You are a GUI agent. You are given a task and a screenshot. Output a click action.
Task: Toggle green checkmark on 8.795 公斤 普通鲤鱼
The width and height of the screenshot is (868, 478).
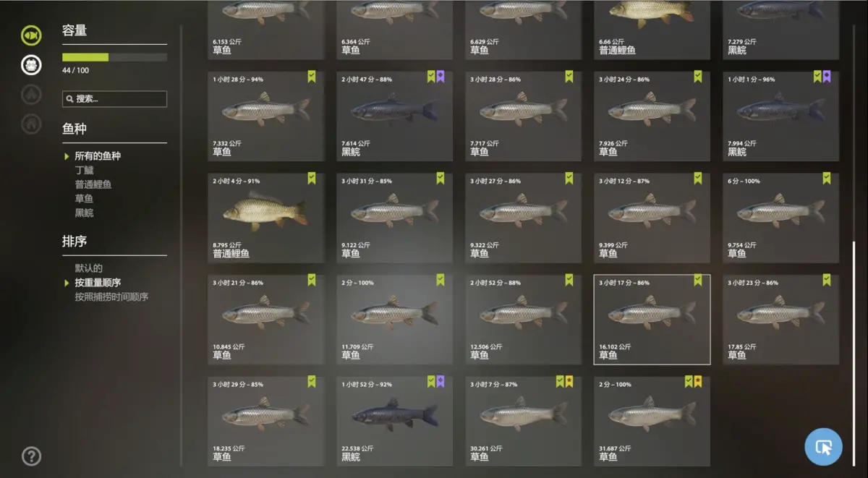pos(312,178)
